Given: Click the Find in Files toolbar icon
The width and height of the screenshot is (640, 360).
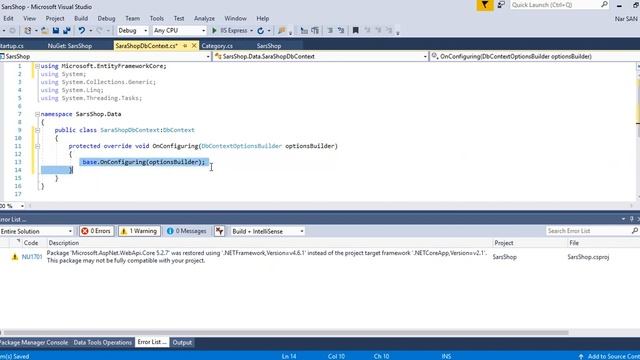Looking at the screenshot, I should (x=282, y=31).
